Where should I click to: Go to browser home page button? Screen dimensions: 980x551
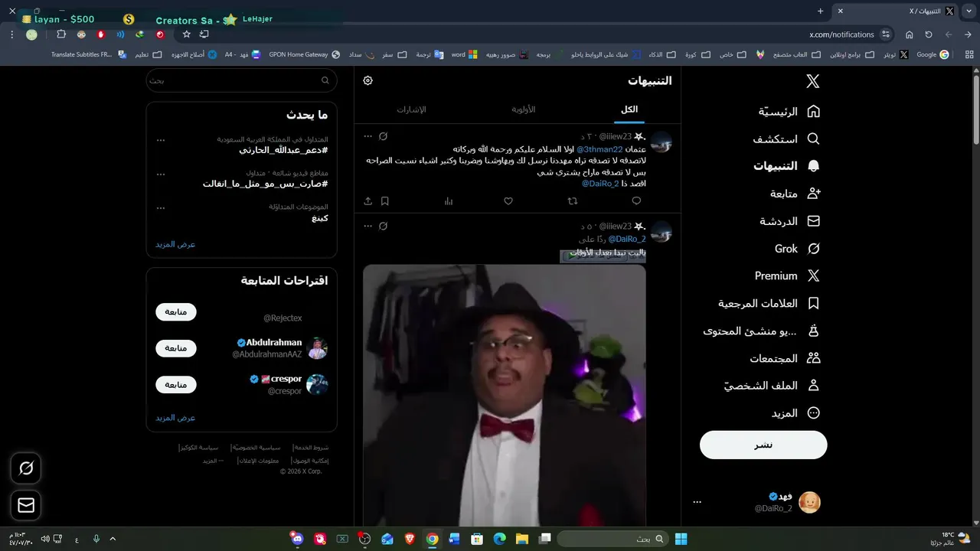click(x=909, y=34)
